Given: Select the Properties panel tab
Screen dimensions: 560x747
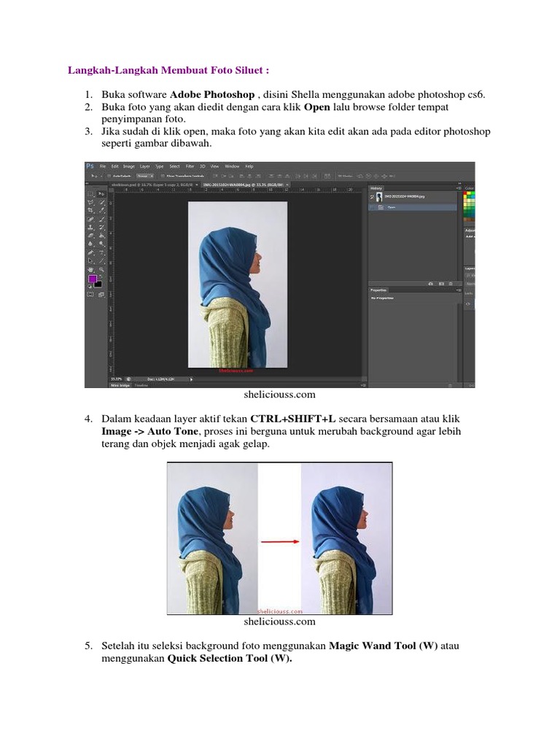Looking at the screenshot, I should click(378, 290).
